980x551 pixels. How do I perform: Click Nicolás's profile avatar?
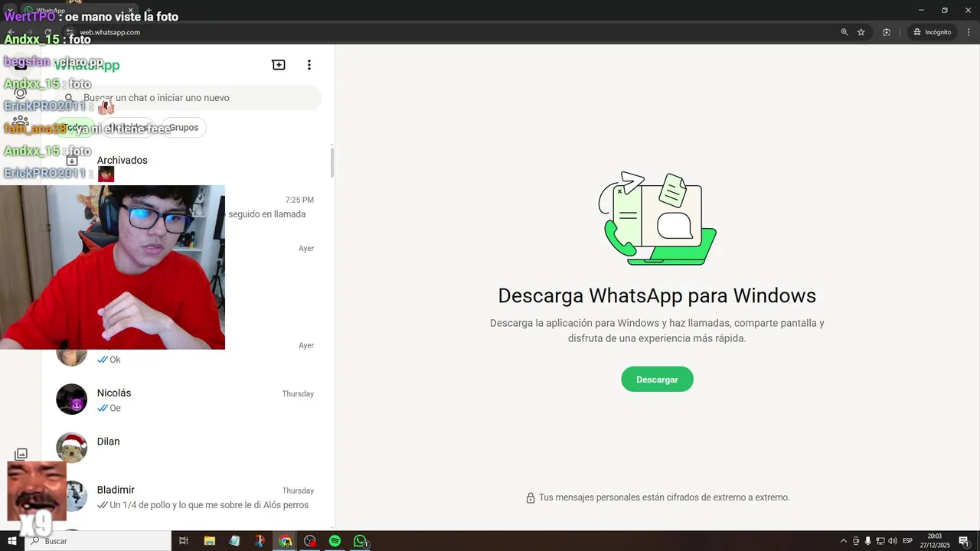point(72,399)
